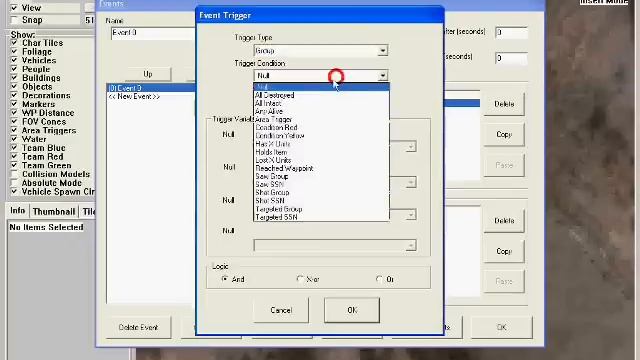Choose All Intact condition
The height and width of the screenshot is (360, 640).
pos(322,103)
